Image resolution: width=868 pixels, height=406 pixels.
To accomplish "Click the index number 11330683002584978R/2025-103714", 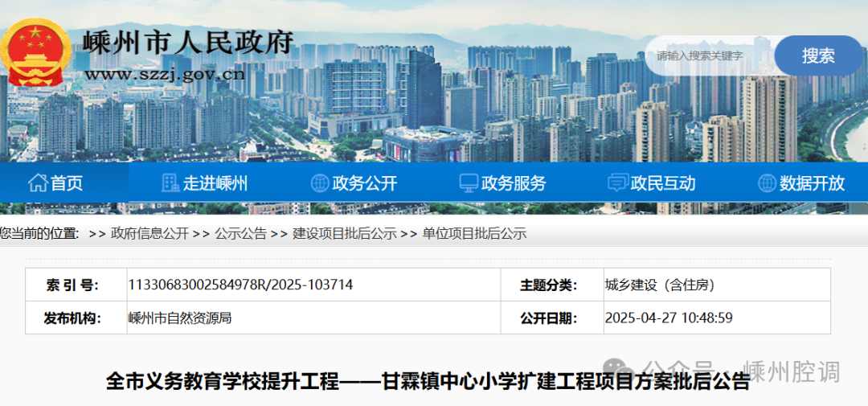I will [x=240, y=285].
